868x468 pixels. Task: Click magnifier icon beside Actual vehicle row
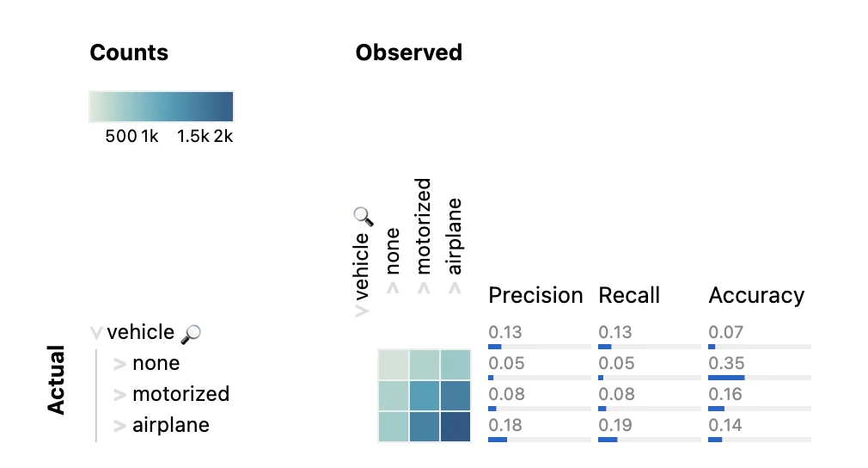[191, 334]
